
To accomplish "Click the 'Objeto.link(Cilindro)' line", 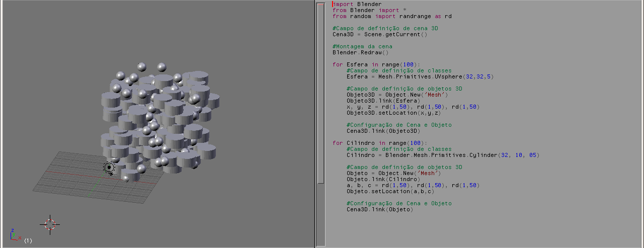I will tap(383, 179).
